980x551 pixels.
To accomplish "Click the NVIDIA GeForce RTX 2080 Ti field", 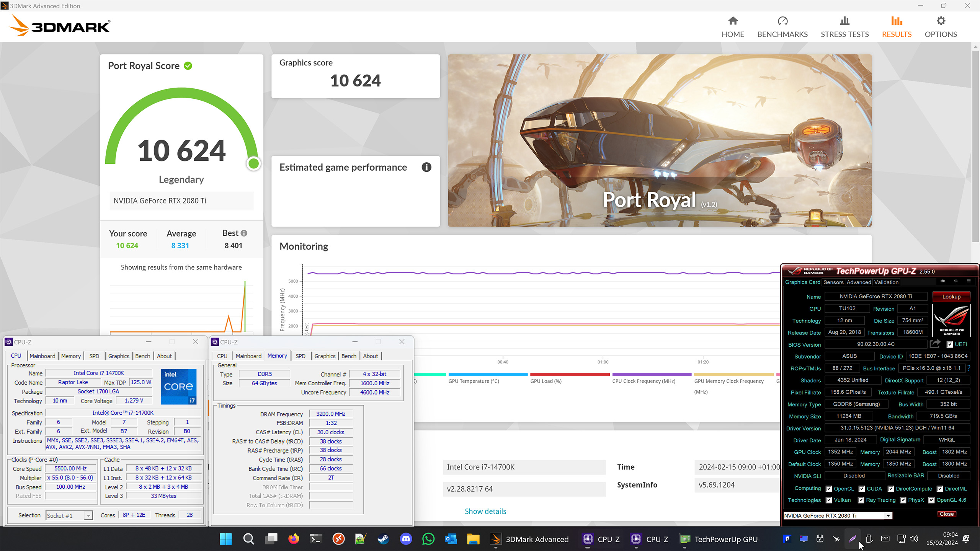I will click(181, 201).
